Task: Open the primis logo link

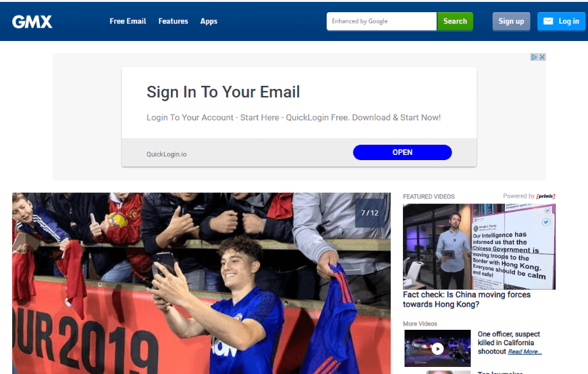Action: coord(546,196)
